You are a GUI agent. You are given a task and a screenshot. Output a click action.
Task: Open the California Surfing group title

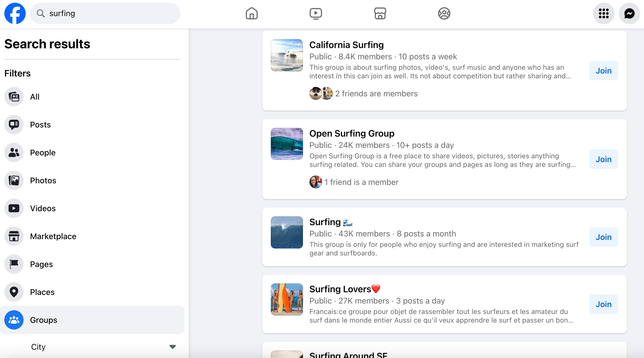346,45
